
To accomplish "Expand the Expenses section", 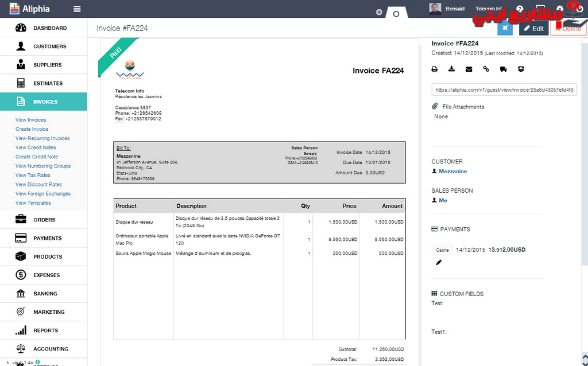I will pos(44,275).
